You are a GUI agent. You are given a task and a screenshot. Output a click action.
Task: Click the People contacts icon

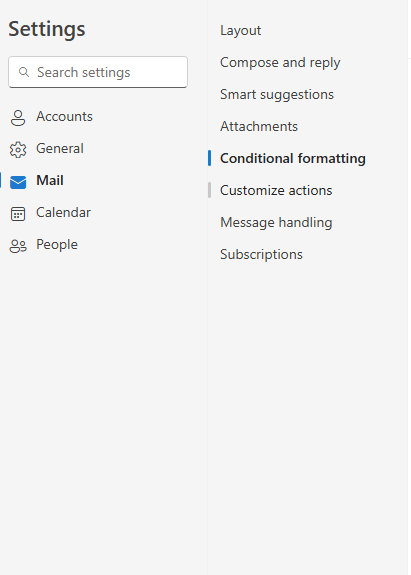tap(18, 246)
